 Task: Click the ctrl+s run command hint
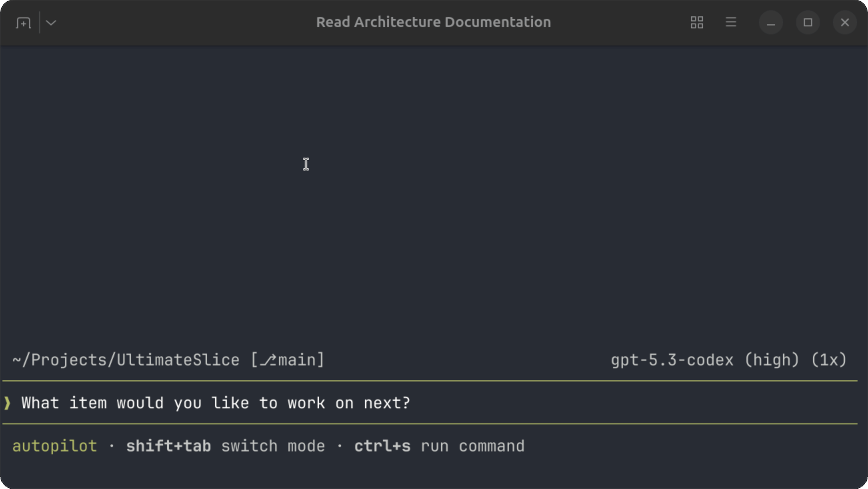pos(439,446)
